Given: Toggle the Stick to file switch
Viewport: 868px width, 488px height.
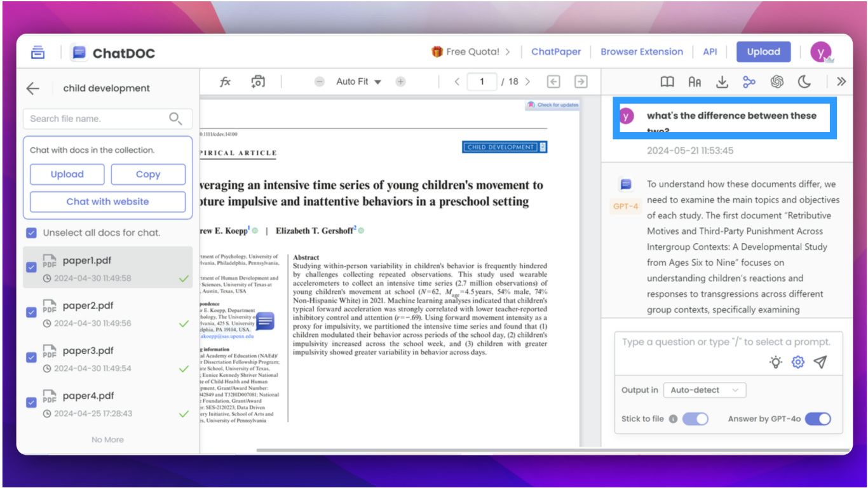Looking at the screenshot, I should (695, 419).
